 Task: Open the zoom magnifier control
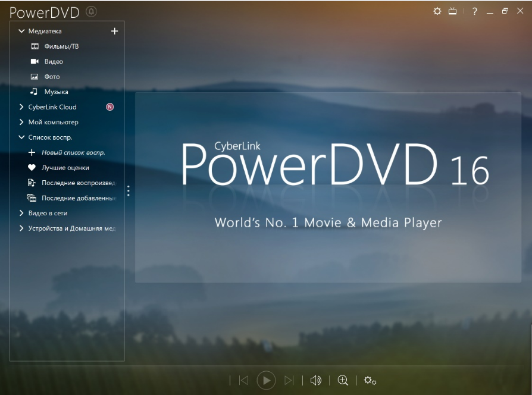click(x=343, y=380)
